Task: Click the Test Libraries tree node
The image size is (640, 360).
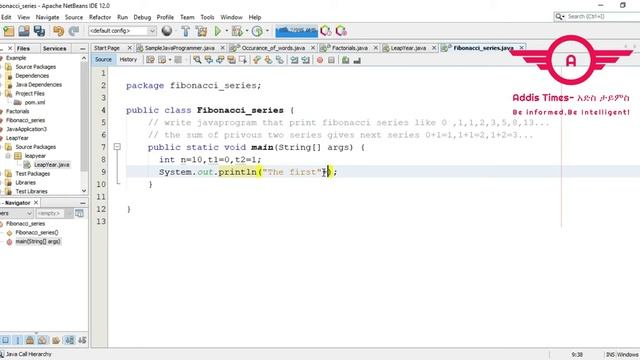Action: (x=31, y=191)
